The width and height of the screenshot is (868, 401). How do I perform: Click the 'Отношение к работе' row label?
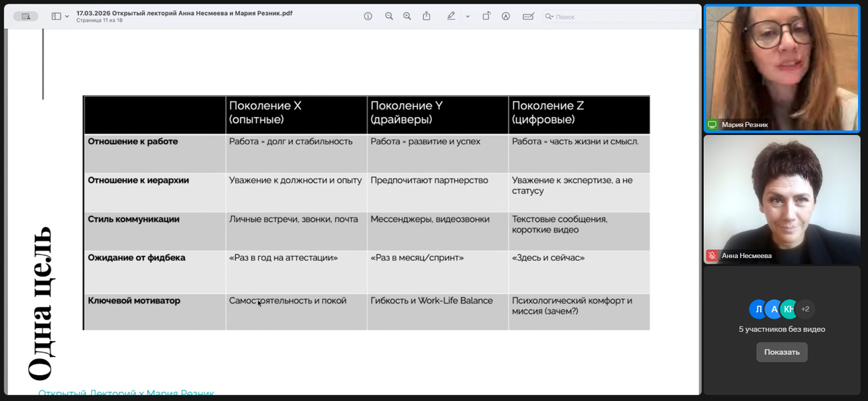[133, 142]
